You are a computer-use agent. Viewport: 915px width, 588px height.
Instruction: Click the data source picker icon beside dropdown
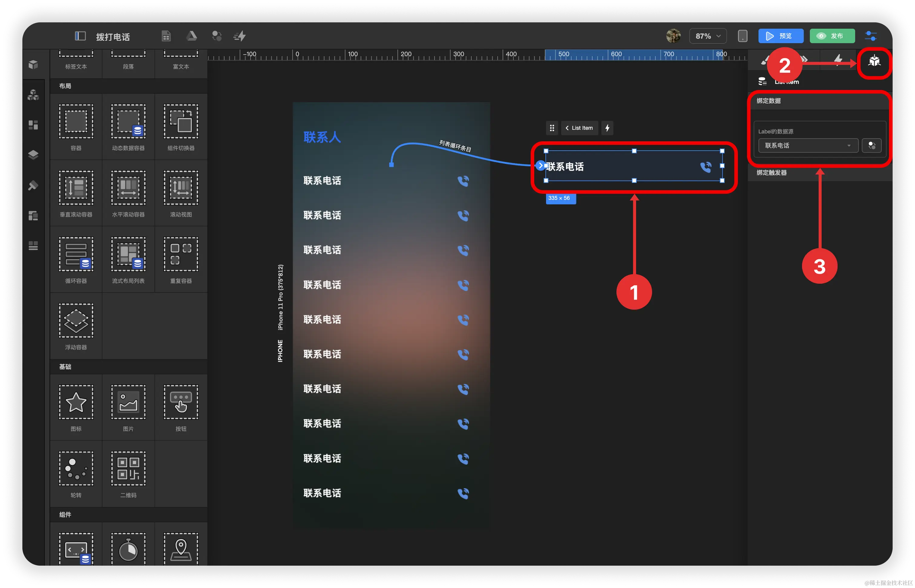point(871,145)
